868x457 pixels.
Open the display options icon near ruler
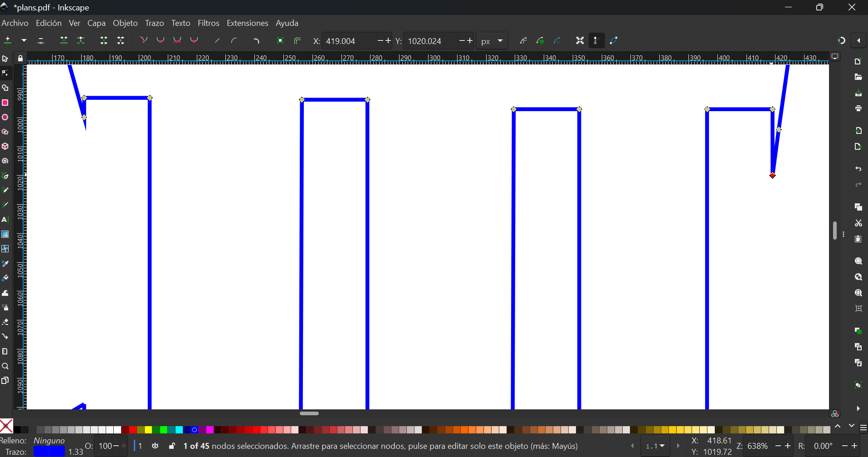(x=835, y=56)
